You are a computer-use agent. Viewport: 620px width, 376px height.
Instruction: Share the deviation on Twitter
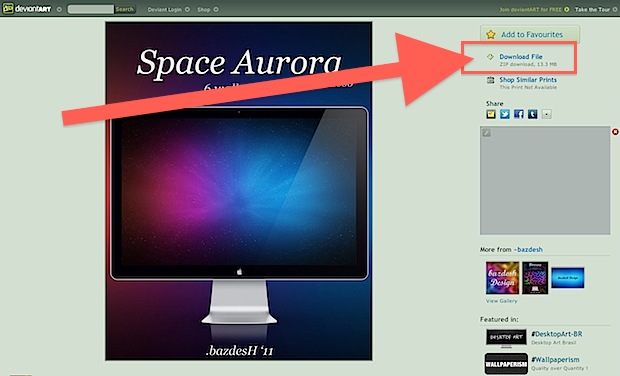tap(505, 114)
